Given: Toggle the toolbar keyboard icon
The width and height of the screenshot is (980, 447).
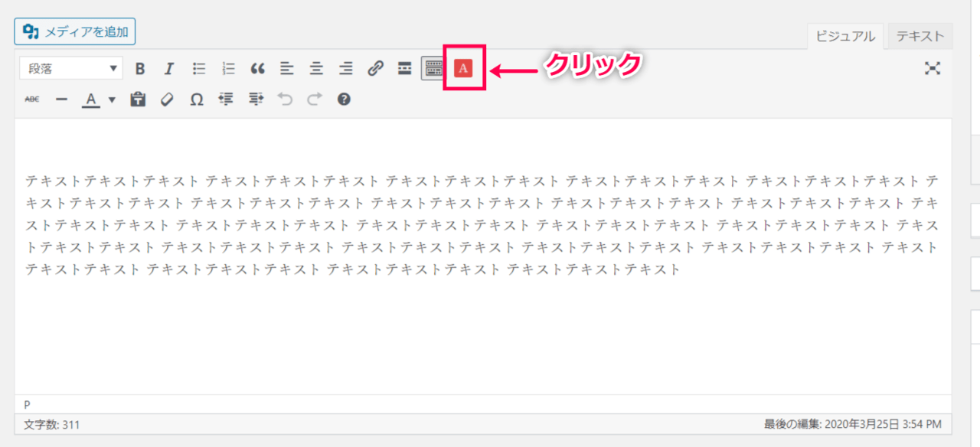Looking at the screenshot, I should click(433, 68).
